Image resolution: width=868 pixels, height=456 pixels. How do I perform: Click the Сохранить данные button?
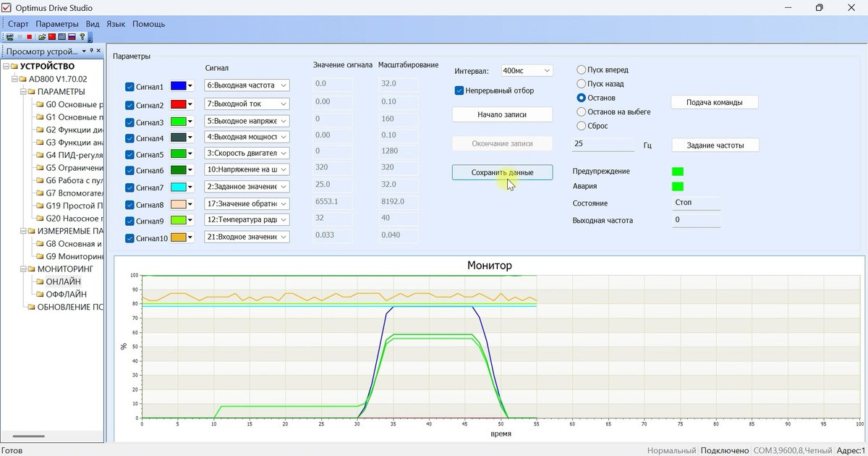click(503, 173)
